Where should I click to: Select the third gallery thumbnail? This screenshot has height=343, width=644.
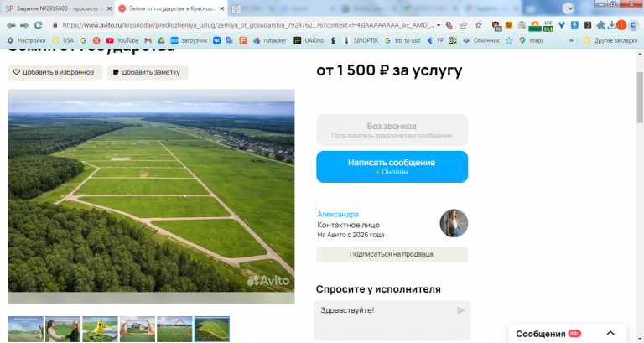coord(101,329)
